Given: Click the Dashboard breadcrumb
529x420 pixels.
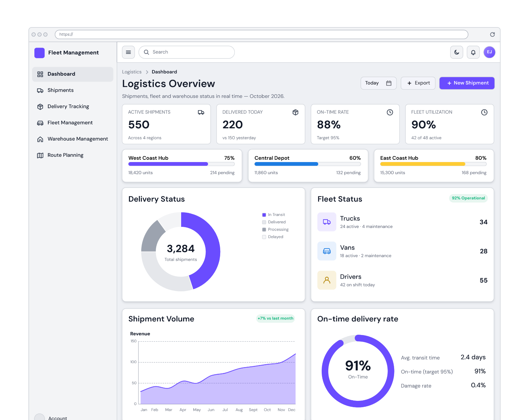Looking at the screenshot, I should pyautogui.click(x=164, y=72).
